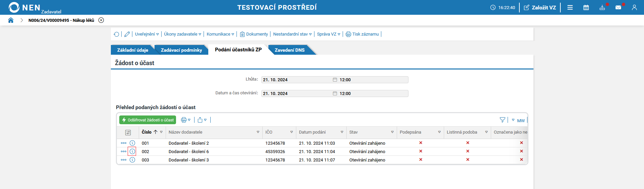The height and width of the screenshot is (189, 644).
Task: Open info icon for row 002
Action: [x=132, y=151]
